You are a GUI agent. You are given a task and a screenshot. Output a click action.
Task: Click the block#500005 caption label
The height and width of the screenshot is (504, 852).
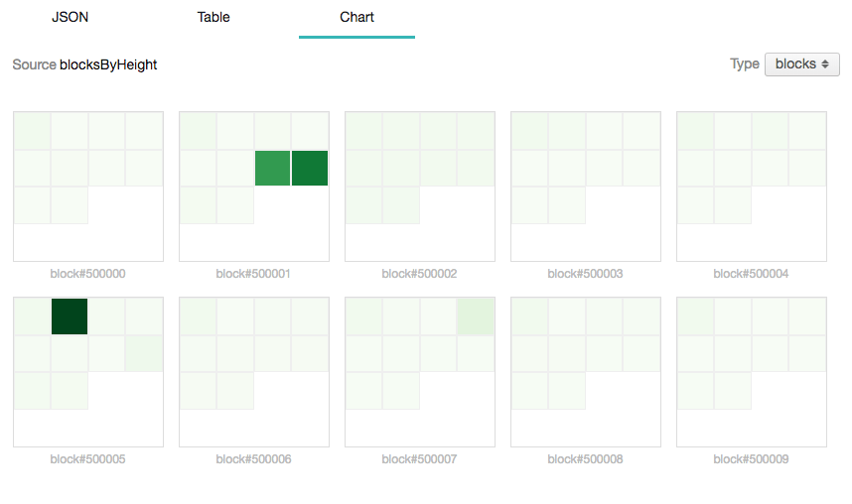point(87,459)
